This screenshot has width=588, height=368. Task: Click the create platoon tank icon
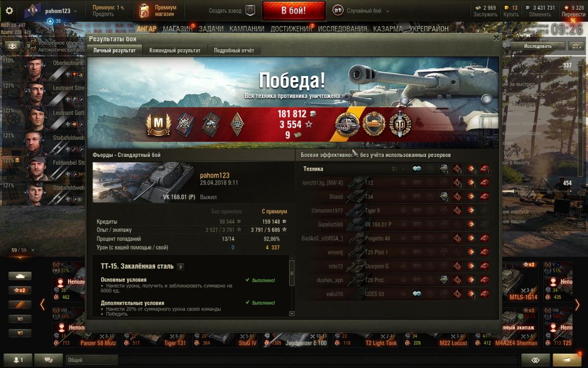point(250,10)
